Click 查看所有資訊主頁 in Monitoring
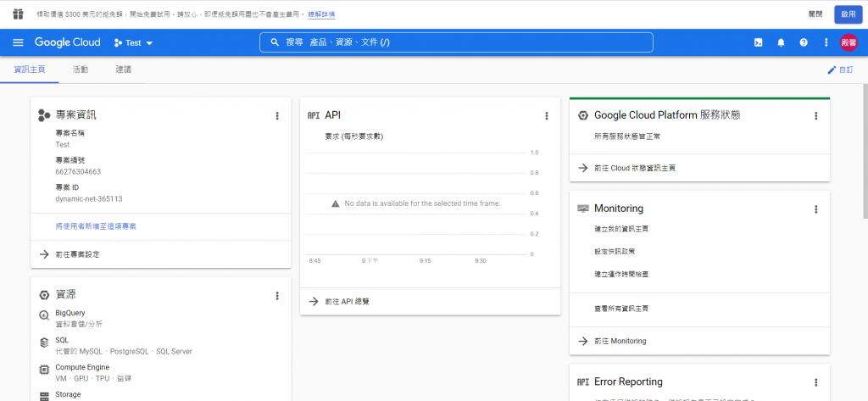Image resolution: width=868 pixels, height=401 pixels. click(x=621, y=308)
